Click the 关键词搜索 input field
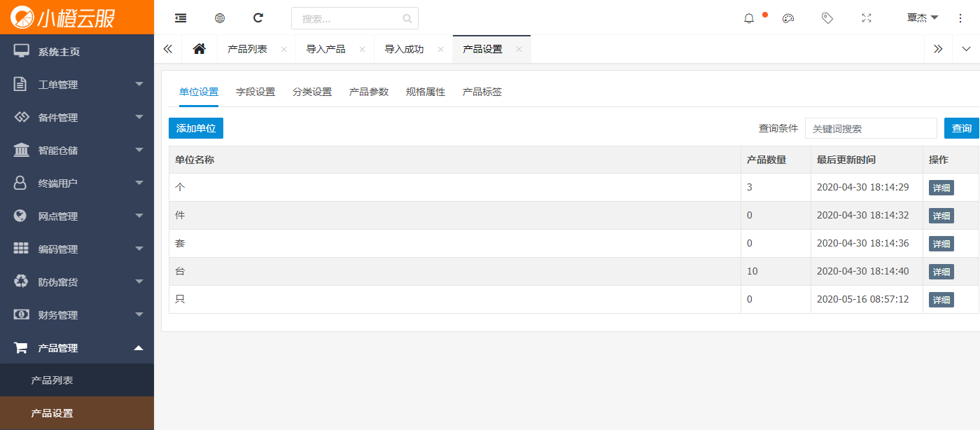The height and width of the screenshot is (430, 980). point(871,128)
